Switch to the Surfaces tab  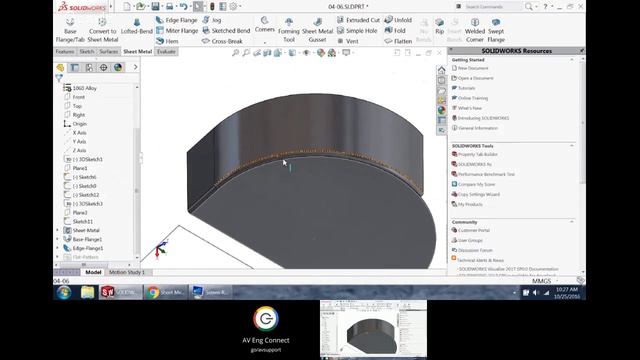[x=109, y=51]
